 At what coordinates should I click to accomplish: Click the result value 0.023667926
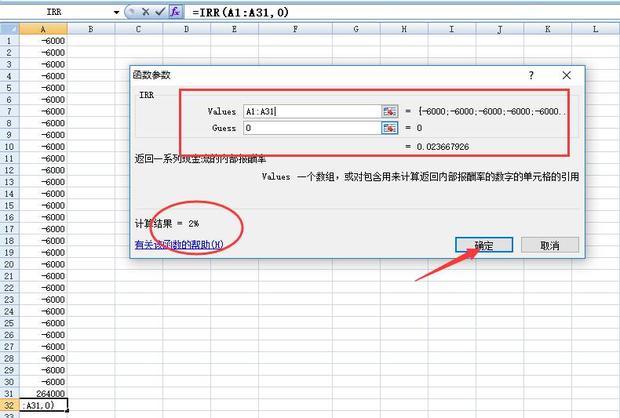tap(442, 147)
